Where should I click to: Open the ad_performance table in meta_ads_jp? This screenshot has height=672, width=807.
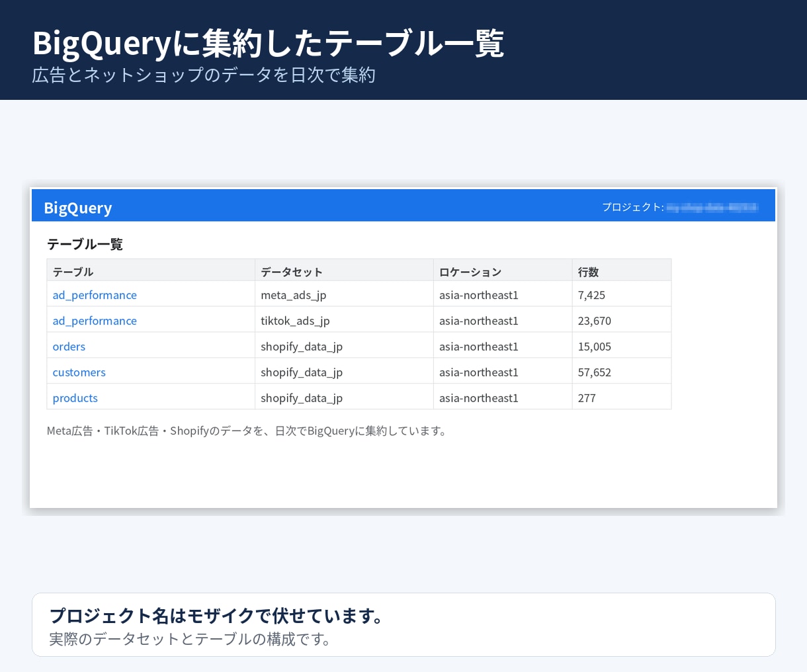(x=95, y=295)
